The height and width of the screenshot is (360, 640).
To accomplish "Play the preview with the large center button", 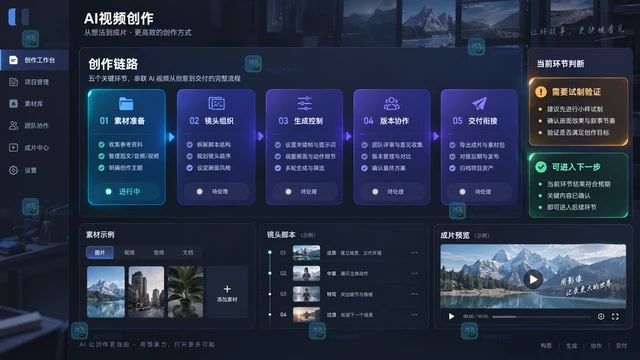I will pyautogui.click(x=533, y=280).
